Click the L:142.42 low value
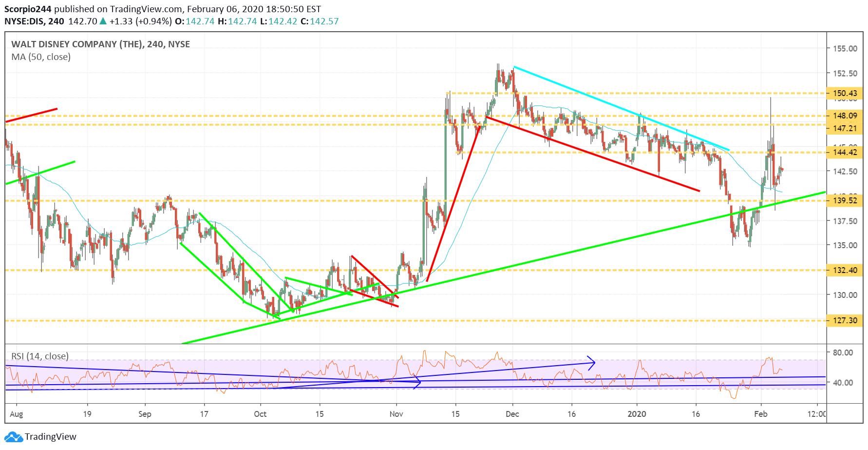868x450 pixels. pos(279,21)
